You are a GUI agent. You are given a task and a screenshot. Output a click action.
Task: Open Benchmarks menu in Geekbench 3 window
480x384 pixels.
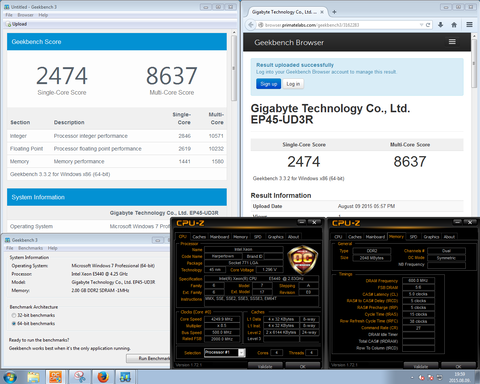30,248
